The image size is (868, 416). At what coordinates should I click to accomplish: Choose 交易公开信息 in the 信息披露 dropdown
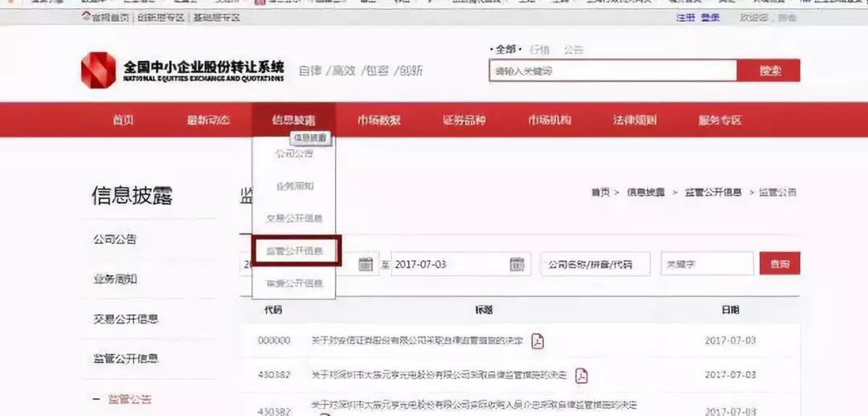(x=294, y=218)
